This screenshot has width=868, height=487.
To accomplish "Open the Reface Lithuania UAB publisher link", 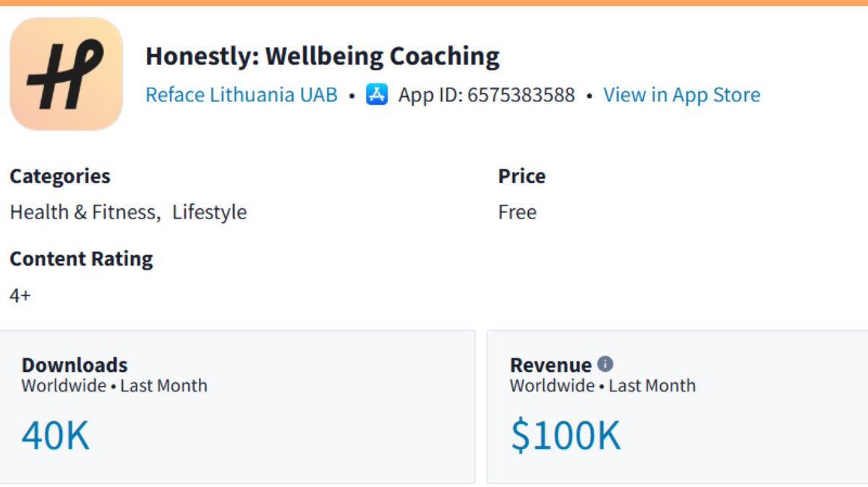I will [x=242, y=95].
